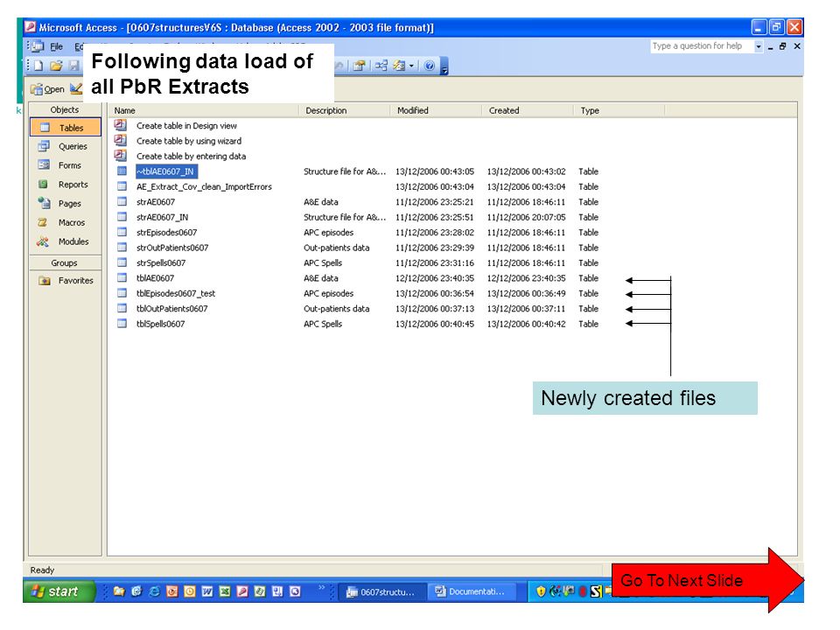Restore the inner database window
Screen dimensions: 840x630
coord(783,46)
